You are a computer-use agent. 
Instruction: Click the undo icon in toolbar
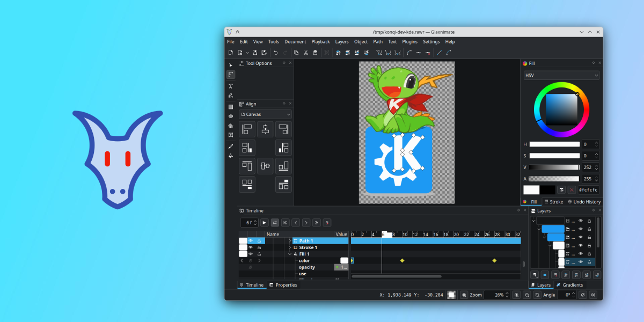pyautogui.click(x=276, y=53)
